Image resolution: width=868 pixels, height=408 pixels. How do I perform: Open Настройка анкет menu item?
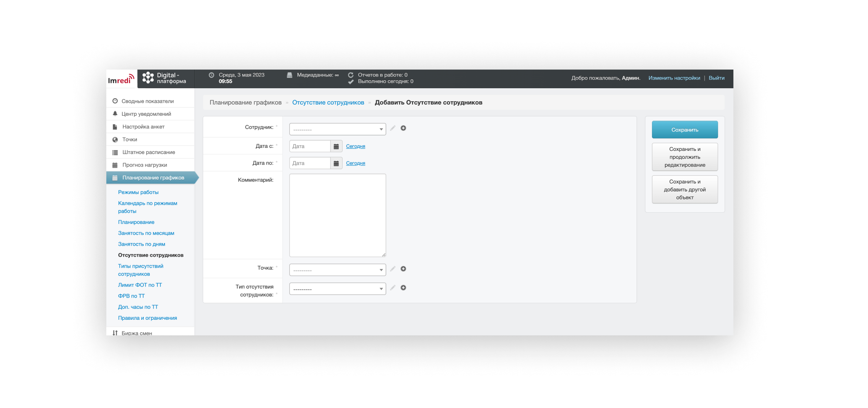point(150,127)
